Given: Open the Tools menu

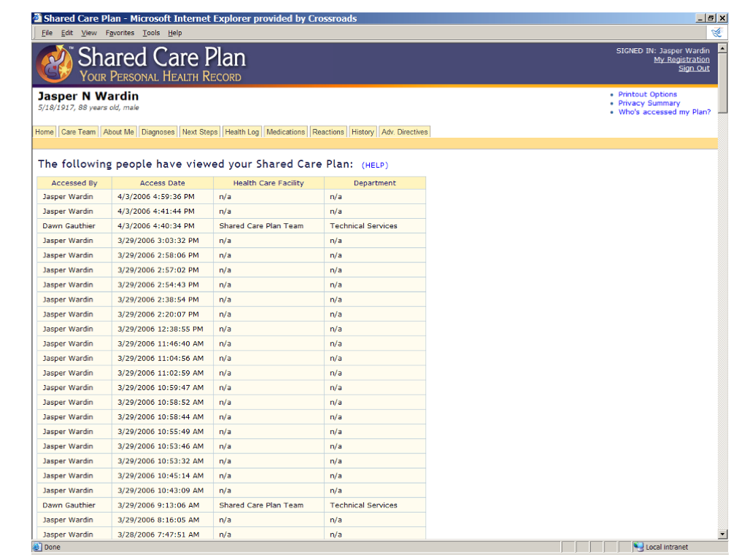Looking at the screenshot, I should pyautogui.click(x=151, y=33).
